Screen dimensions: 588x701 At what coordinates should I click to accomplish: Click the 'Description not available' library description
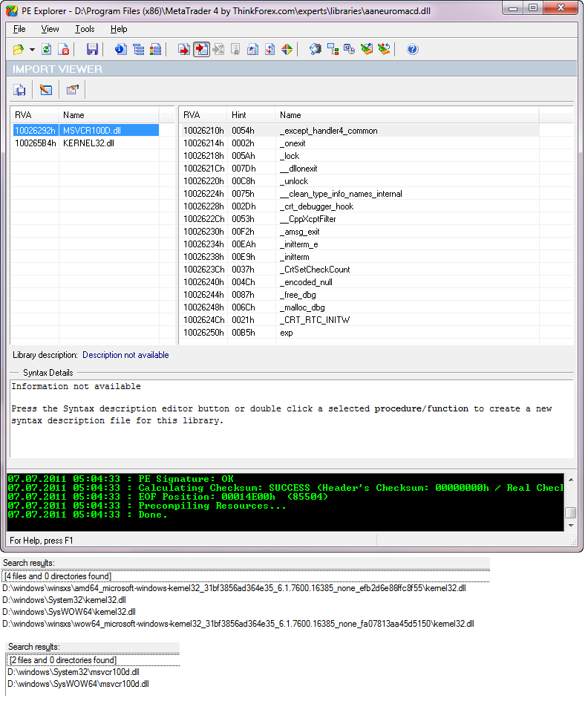coord(125,355)
